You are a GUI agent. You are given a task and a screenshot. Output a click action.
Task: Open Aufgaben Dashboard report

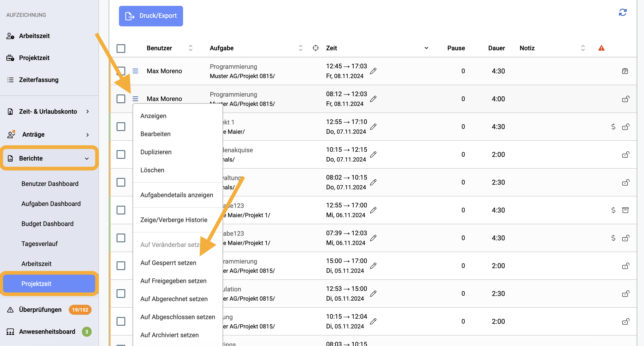51,204
